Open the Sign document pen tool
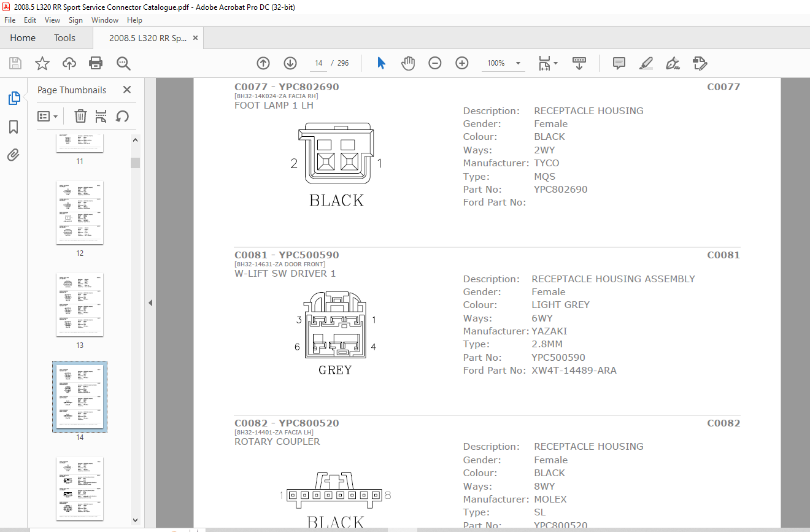This screenshot has height=532, width=810. (x=673, y=63)
